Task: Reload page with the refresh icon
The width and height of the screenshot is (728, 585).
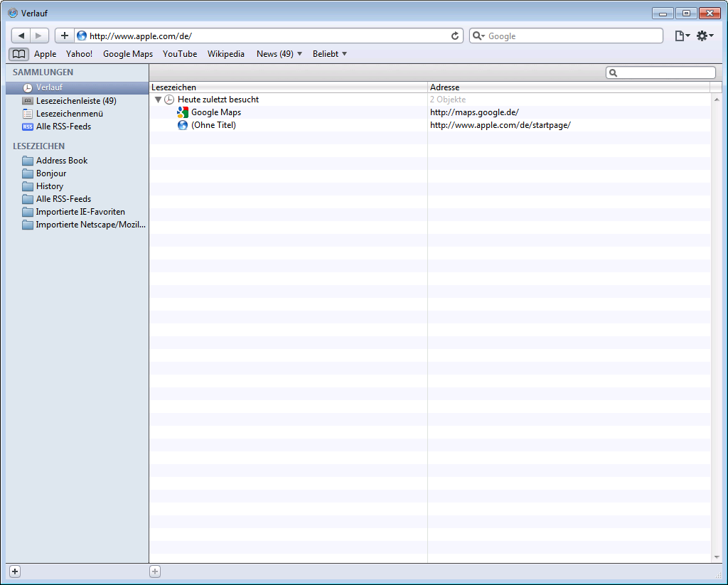Action: pyautogui.click(x=455, y=36)
